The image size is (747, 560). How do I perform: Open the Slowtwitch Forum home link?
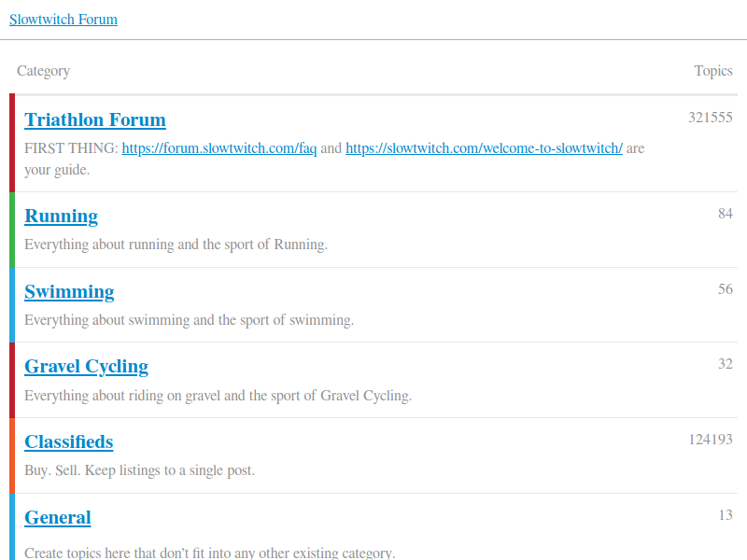tap(63, 20)
